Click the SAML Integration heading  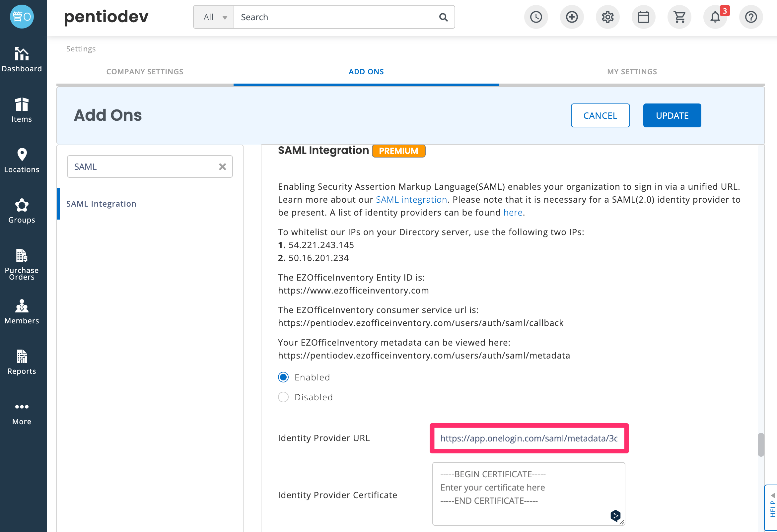323,150
